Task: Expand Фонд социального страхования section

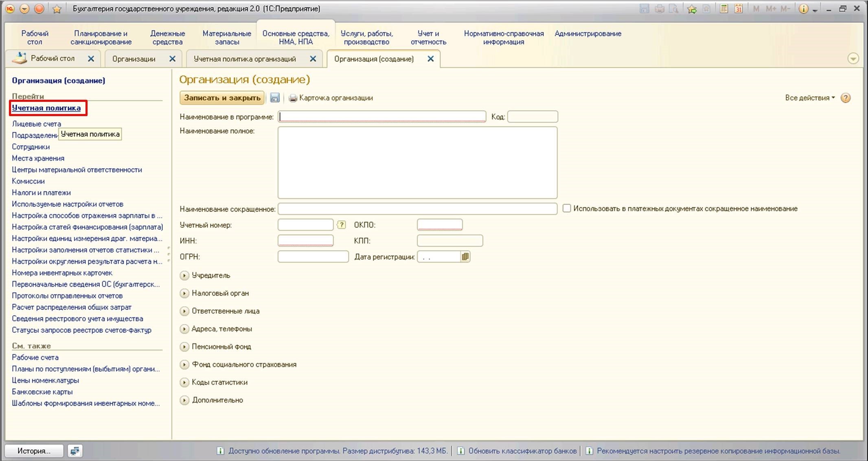Action: pos(184,364)
